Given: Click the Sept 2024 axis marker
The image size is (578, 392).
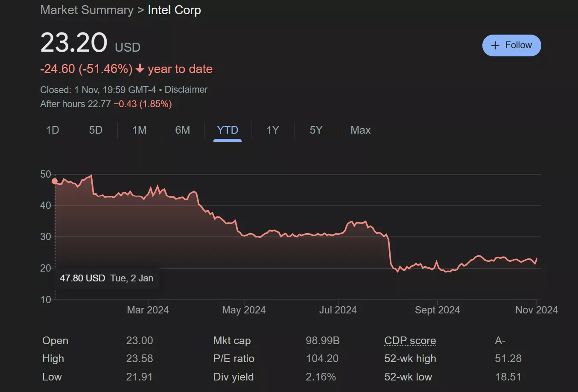Looking at the screenshot, I should pos(437,310).
